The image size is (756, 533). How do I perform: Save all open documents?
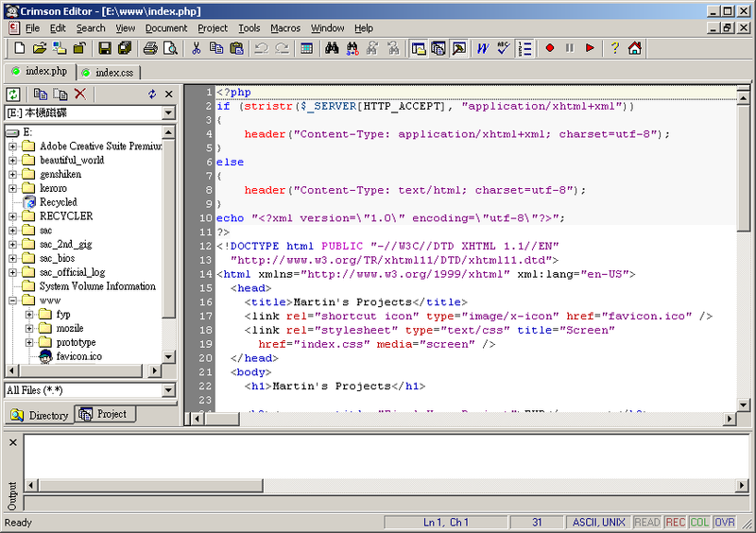pos(125,48)
